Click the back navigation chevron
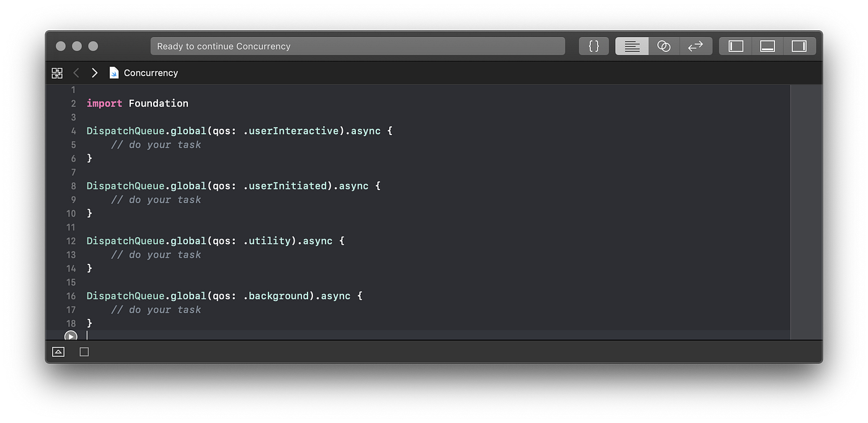 click(x=76, y=72)
